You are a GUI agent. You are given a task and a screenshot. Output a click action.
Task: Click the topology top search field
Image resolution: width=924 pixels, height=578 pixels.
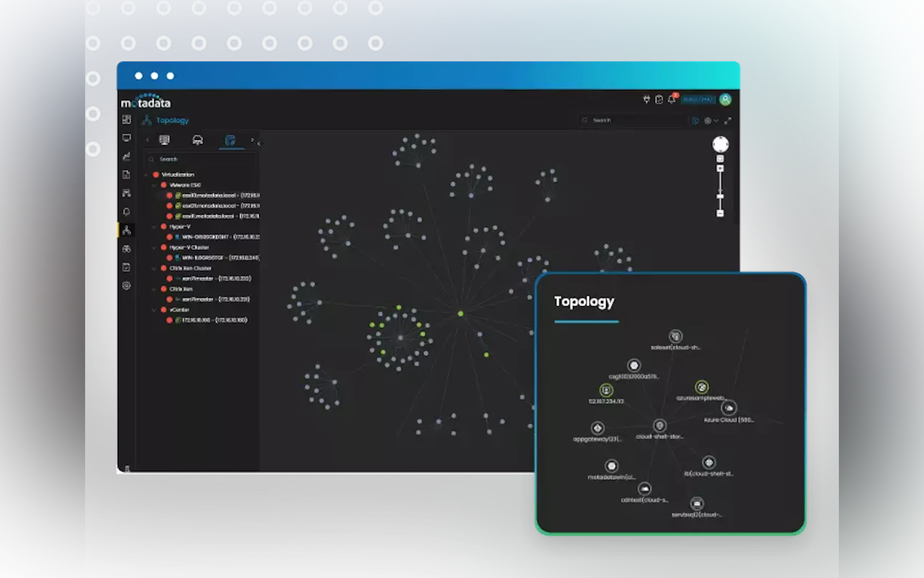[634, 120]
